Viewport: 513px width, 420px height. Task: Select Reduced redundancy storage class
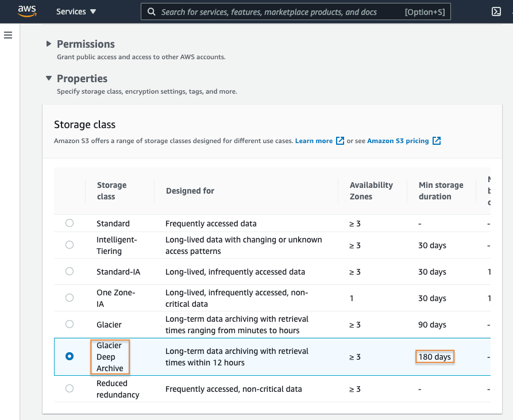(70, 388)
